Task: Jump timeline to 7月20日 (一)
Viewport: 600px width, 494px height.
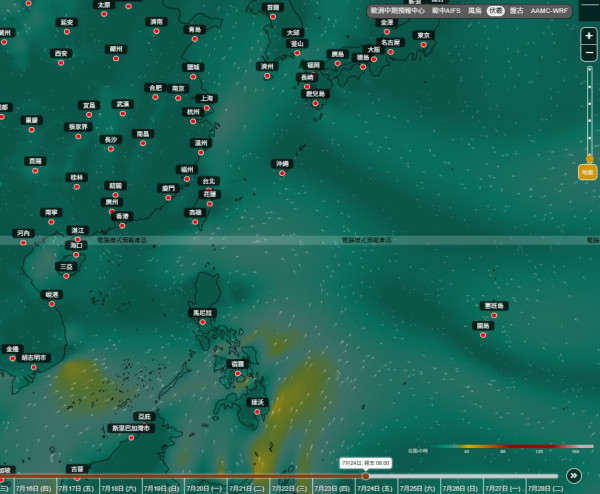Action: point(205,488)
